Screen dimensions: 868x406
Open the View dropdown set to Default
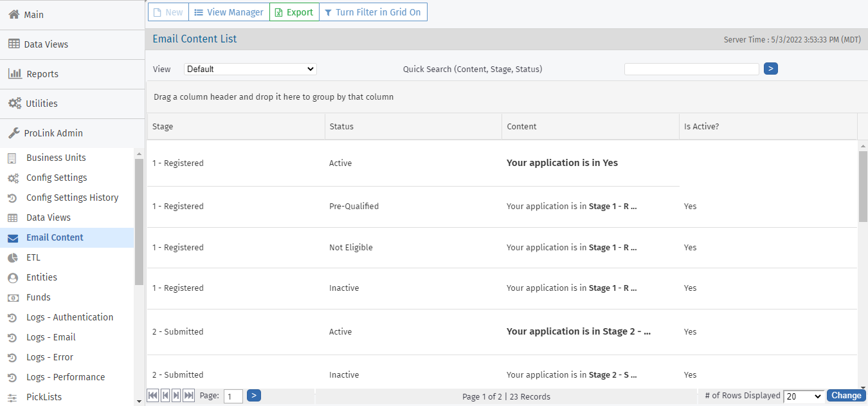click(x=250, y=69)
